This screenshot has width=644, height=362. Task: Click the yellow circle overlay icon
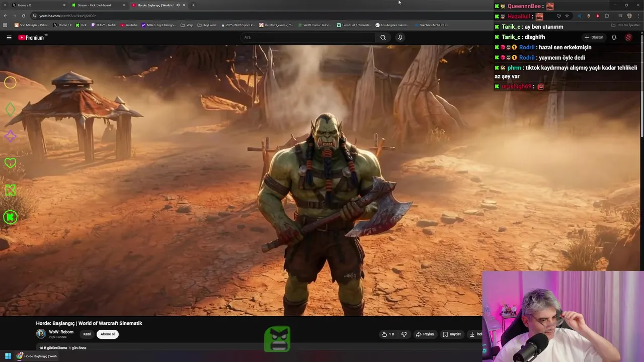coord(10,82)
